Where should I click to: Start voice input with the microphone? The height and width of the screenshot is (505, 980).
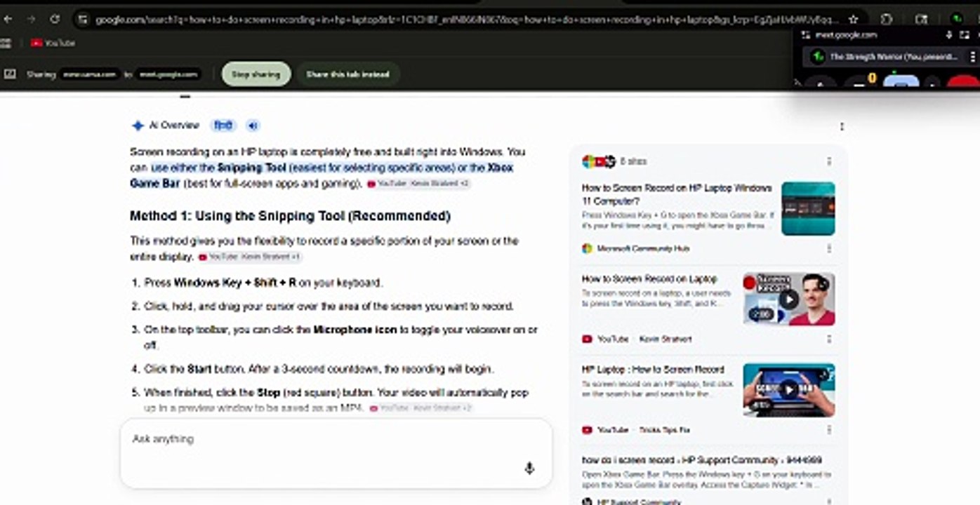[529, 468]
